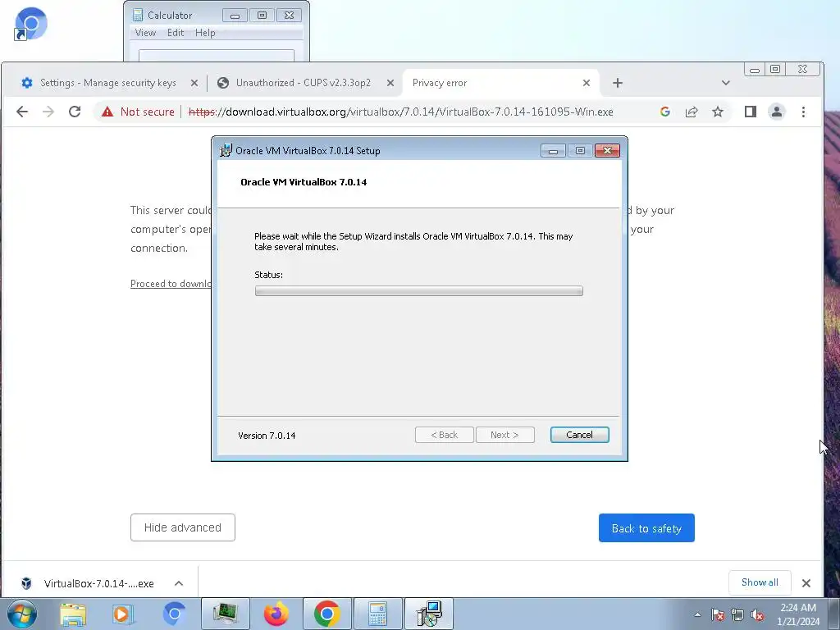Viewport: 840px width, 630px height.
Task: Go back using Chrome's back arrow
Action: (x=22, y=112)
